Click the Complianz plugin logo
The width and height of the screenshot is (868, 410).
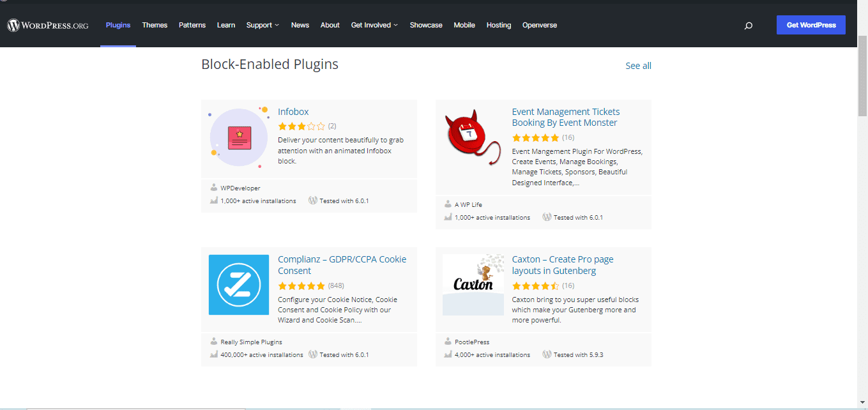239,285
